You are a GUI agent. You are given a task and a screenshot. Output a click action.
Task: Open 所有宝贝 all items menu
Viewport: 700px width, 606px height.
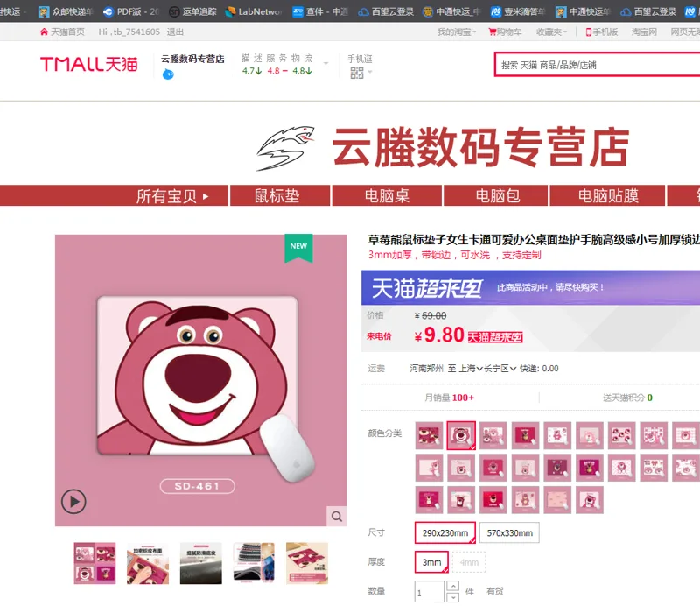pyautogui.click(x=171, y=196)
